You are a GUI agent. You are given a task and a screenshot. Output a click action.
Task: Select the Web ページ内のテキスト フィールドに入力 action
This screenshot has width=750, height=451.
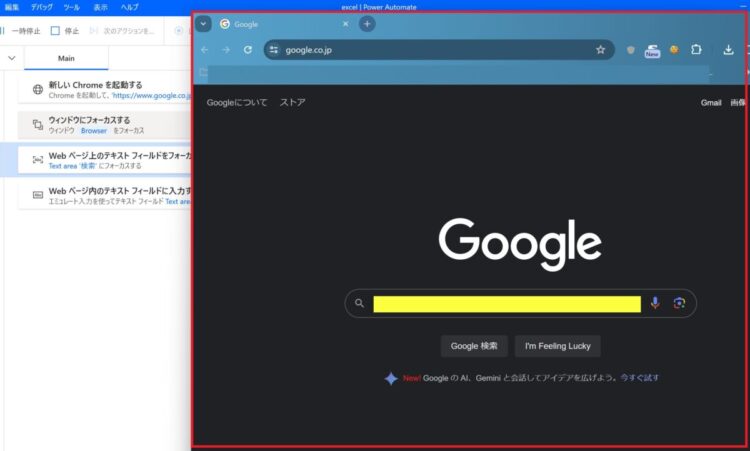(104, 196)
